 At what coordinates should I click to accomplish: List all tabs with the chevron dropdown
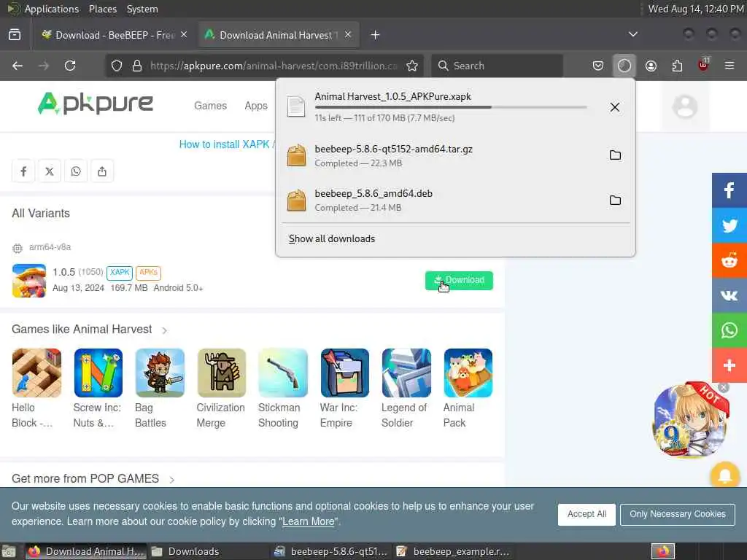(x=632, y=34)
